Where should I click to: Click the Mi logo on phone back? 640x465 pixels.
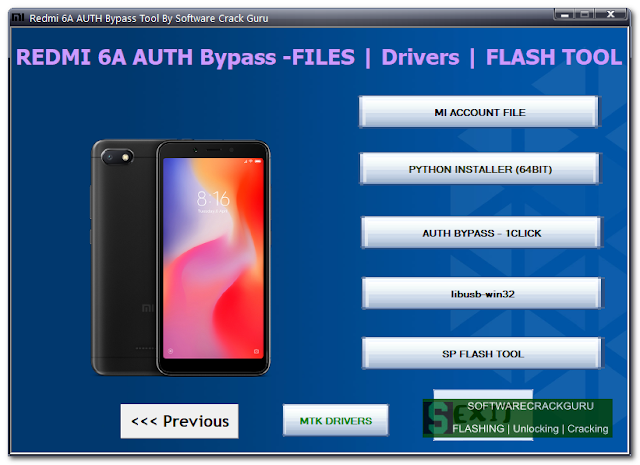(x=148, y=308)
